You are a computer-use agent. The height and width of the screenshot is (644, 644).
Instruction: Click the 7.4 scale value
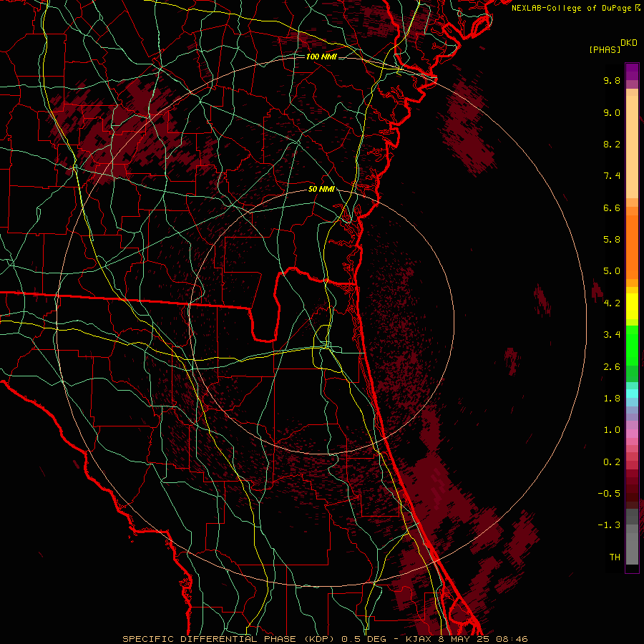[x=612, y=176]
